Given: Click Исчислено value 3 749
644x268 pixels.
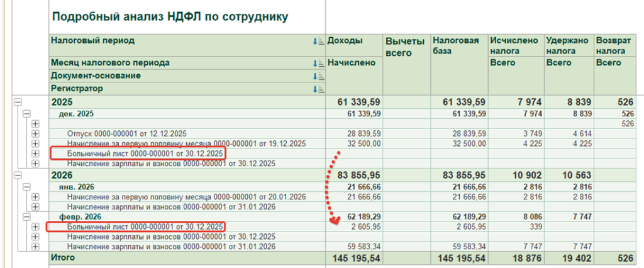Looking at the screenshot, I should (x=533, y=133).
